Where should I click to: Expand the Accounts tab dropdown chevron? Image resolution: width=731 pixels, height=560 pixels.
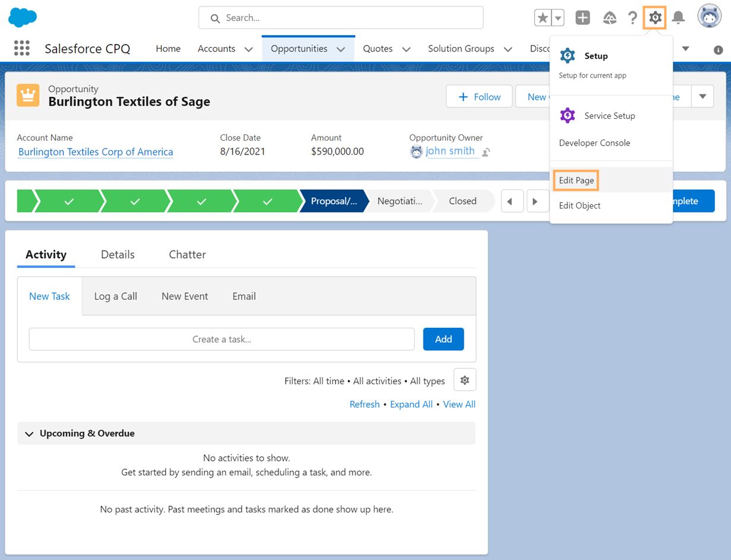tap(249, 49)
